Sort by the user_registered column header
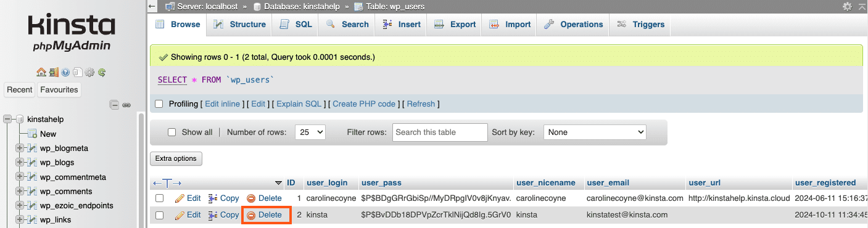Screen dimensions: 868x228 point(825,183)
